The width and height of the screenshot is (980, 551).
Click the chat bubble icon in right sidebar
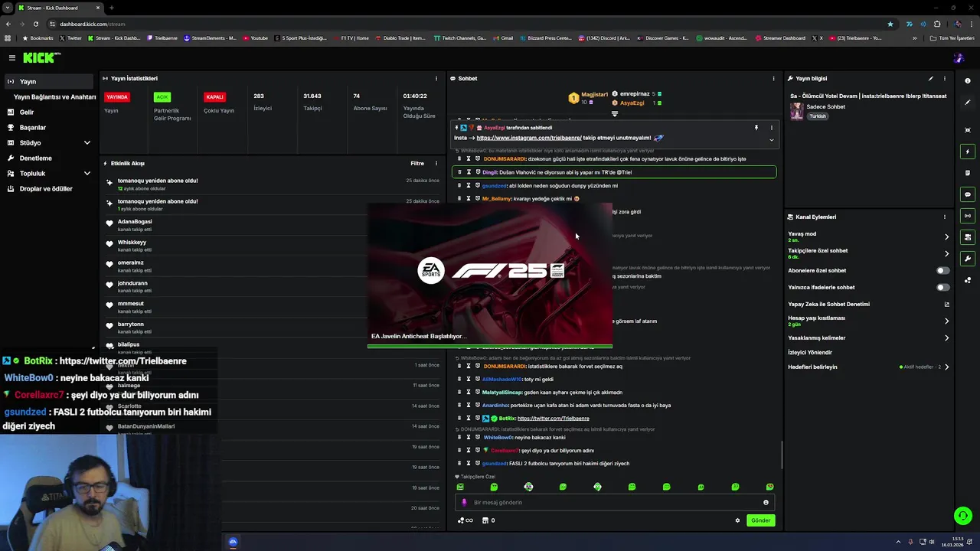point(968,194)
